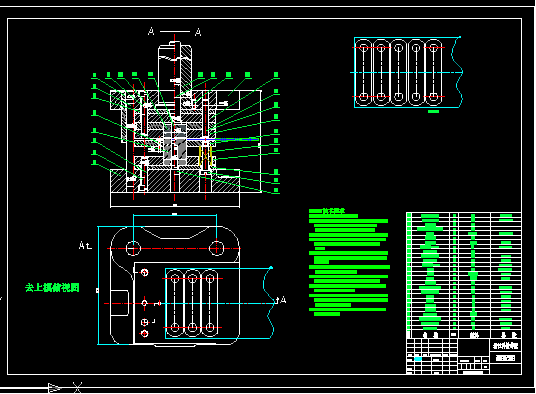Select the right guide-pin hole circle in plan view

[216, 248]
